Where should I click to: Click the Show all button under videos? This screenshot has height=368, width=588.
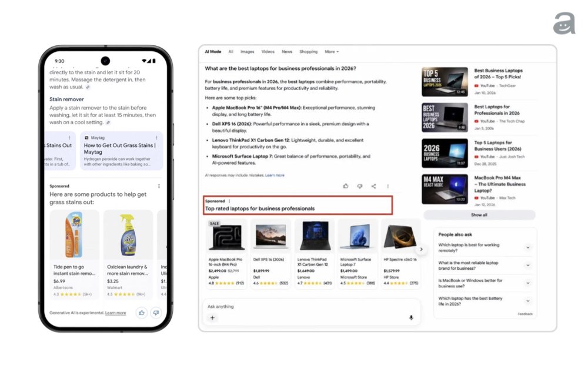coord(479,215)
